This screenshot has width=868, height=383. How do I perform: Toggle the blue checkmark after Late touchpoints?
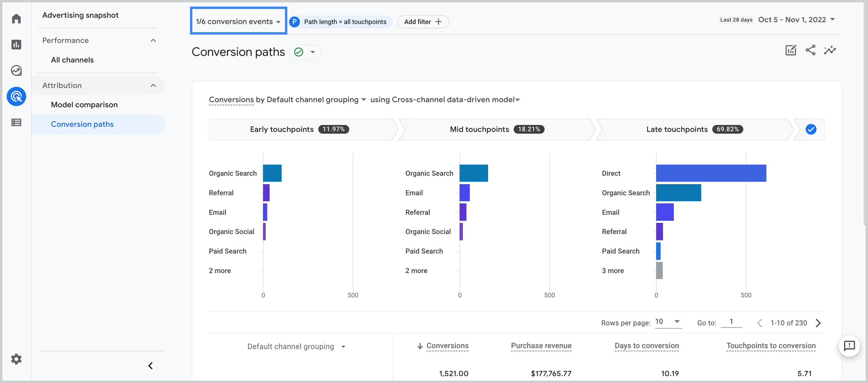[811, 129]
